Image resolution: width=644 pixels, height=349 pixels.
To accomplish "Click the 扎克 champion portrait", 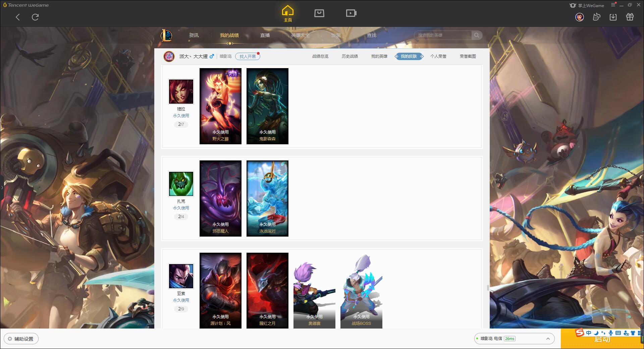I will pyautogui.click(x=181, y=184).
